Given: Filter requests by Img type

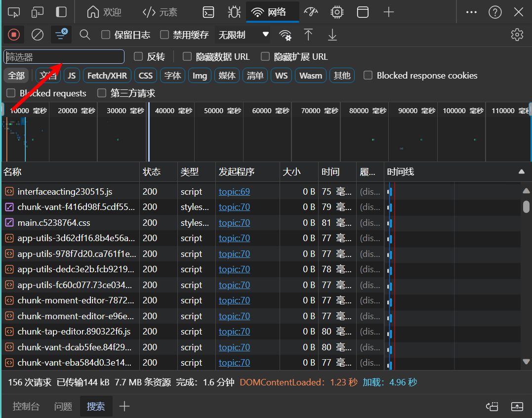Looking at the screenshot, I should (200, 75).
